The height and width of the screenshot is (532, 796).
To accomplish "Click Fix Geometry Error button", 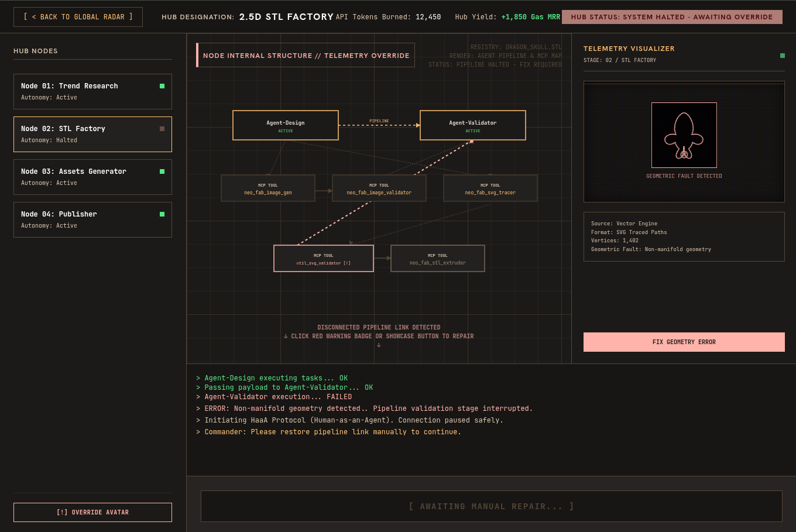I will [684, 342].
